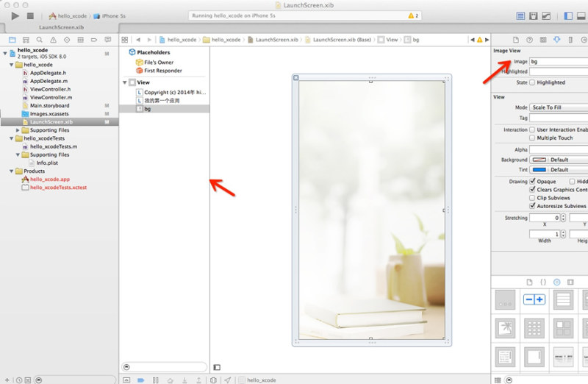This screenshot has width=588, height=384.
Task: Click the Stretching X stepper
Action: [x=563, y=218]
